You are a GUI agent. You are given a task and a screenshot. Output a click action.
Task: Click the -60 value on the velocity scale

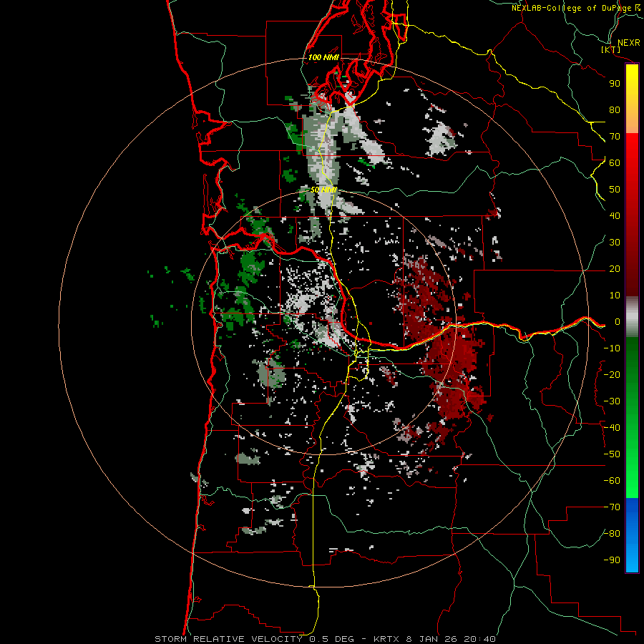tap(612, 481)
